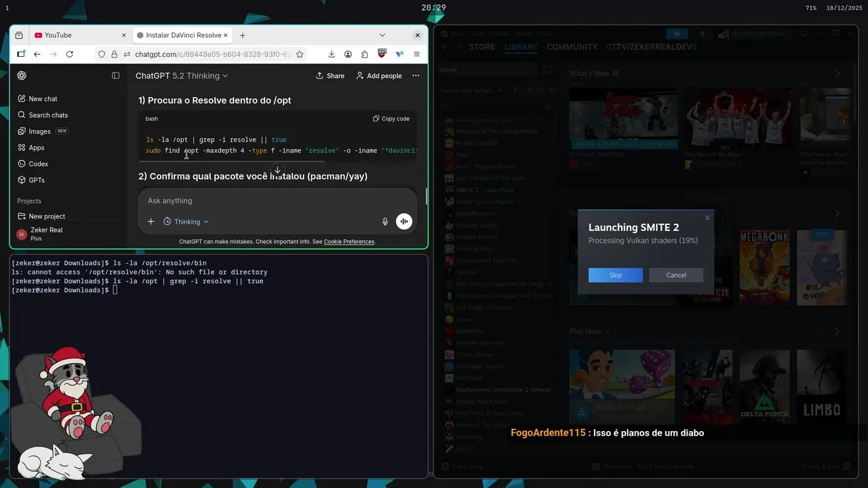Open Steam COMMUNITY section

(572, 47)
